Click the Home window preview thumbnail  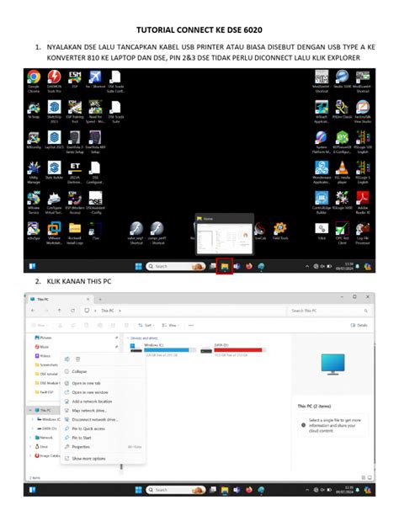225,238
